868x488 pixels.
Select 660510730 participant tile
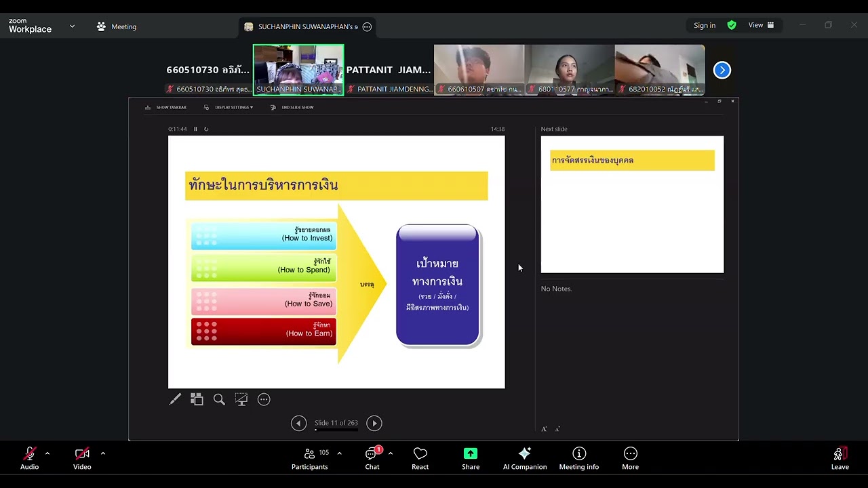(x=208, y=70)
